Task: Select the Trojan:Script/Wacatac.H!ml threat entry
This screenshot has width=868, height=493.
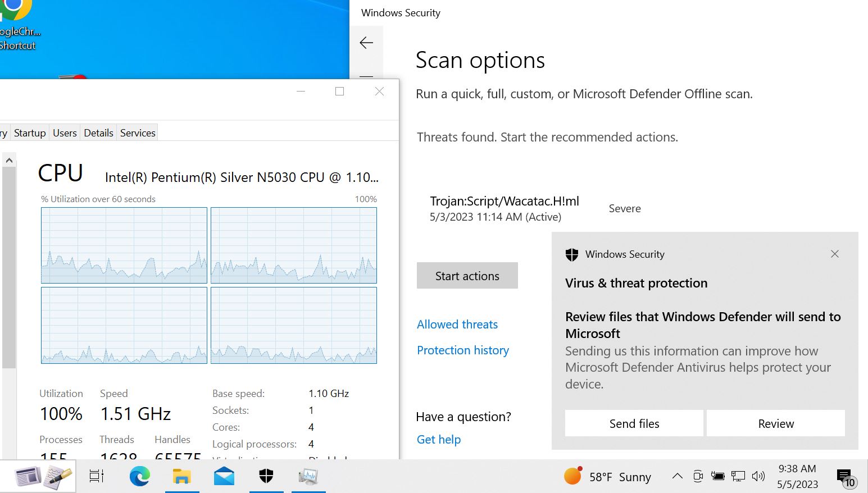Action: click(x=504, y=208)
